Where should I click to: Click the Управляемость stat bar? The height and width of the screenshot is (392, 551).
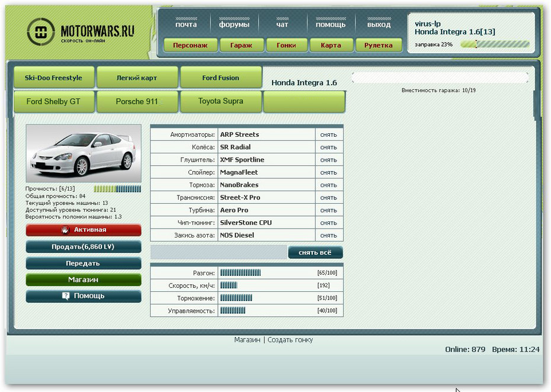pyautogui.click(x=233, y=311)
